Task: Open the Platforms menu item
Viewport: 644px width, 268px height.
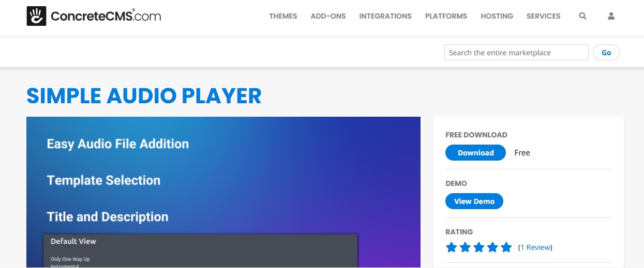Action: click(446, 16)
